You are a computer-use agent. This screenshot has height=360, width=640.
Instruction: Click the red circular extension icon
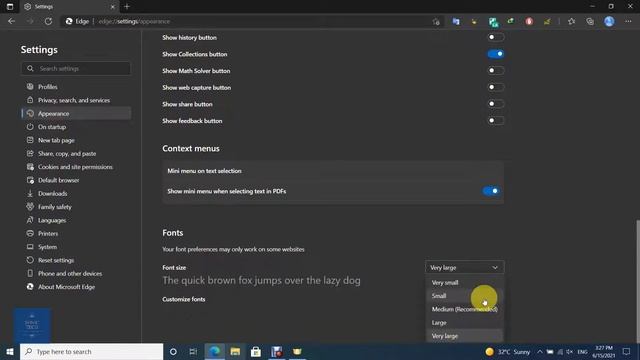click(529, 21)
